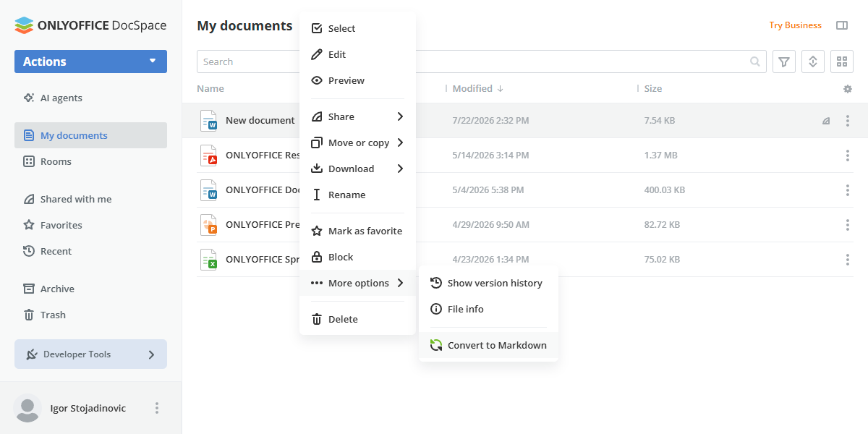Open the Actions dropdown button
The image size is (868, 434).
[x=90, y=61]
